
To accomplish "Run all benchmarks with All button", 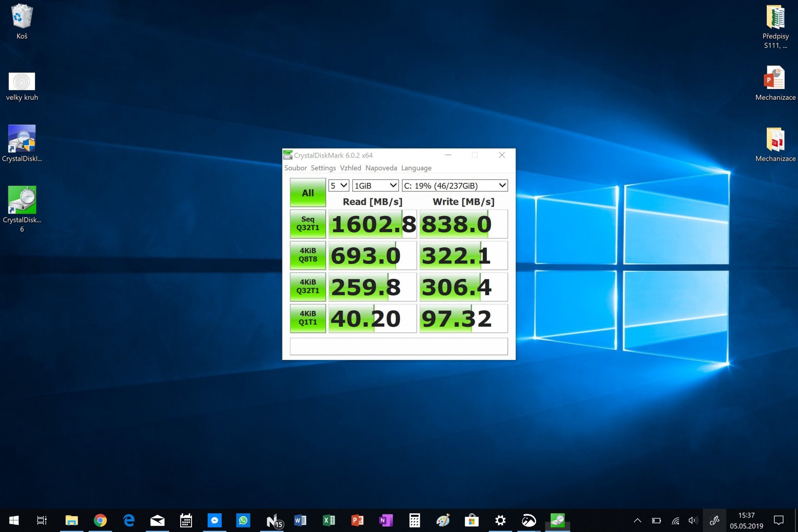I will pos(308,192).
